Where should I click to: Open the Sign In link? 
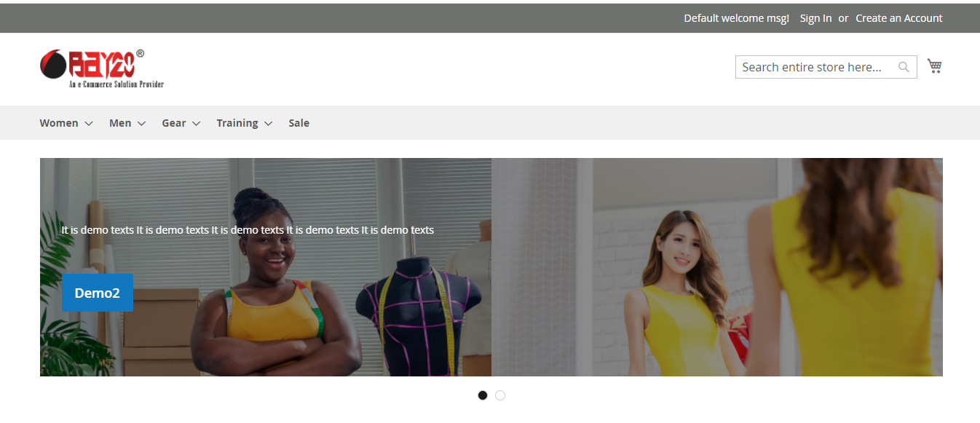pyautogui.click(x=815, y=18)
